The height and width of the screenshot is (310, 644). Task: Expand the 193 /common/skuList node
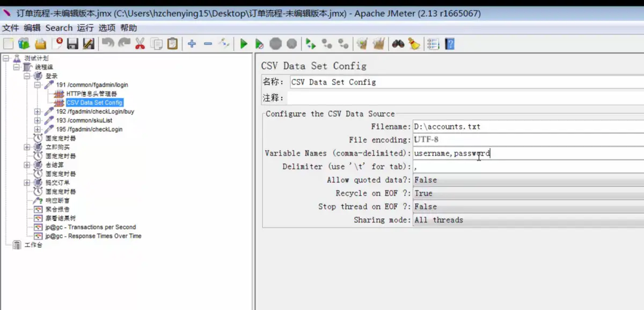38,120
